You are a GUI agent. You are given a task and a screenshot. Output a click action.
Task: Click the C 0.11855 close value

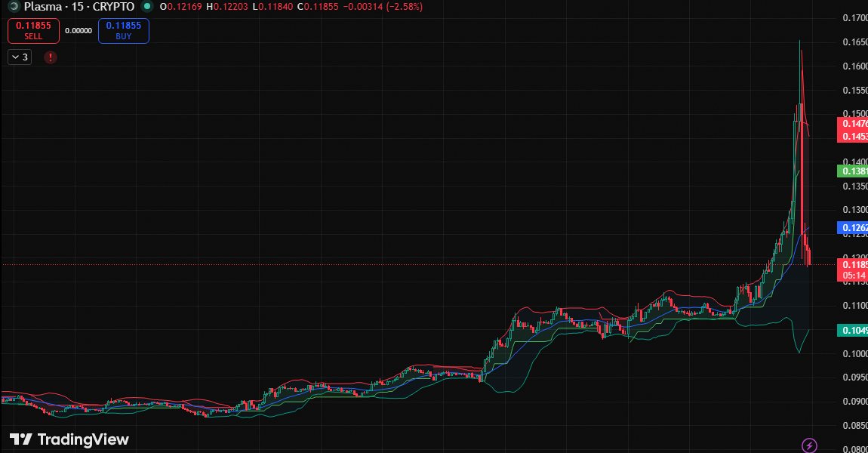click(317, 7)
